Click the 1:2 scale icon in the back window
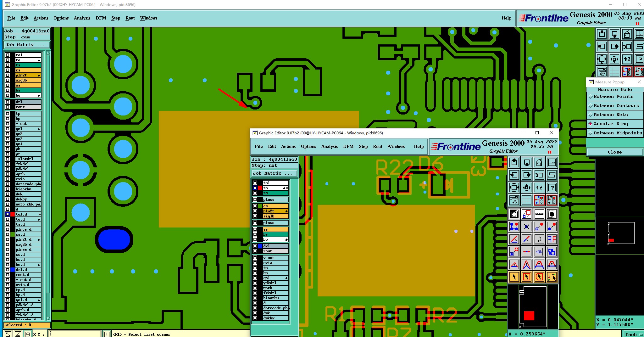Screen dimensions: 644x337 [x=627, y=59]
